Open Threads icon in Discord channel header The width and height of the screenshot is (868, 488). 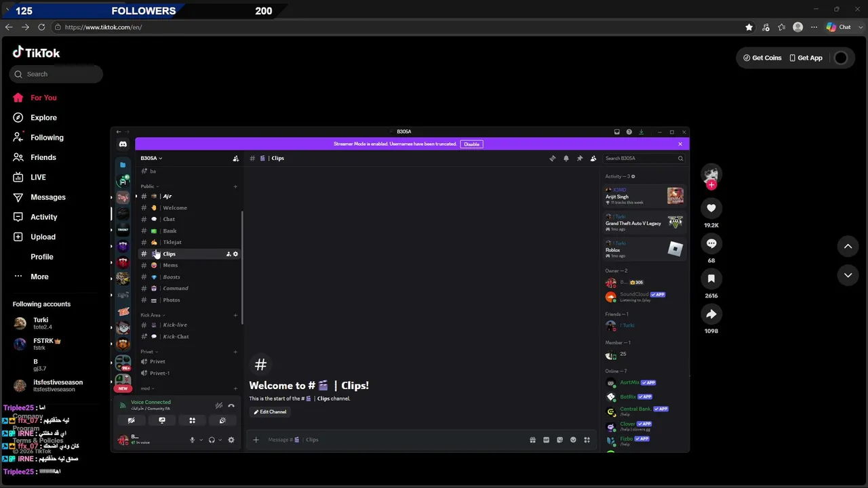click(x=553, y=159)
